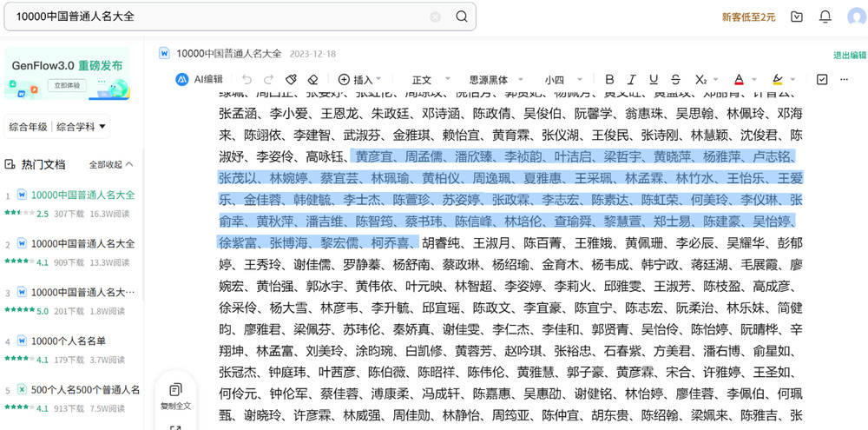Click the GenFlow3.0 重磅发布 banner

[x=67, y=74]
